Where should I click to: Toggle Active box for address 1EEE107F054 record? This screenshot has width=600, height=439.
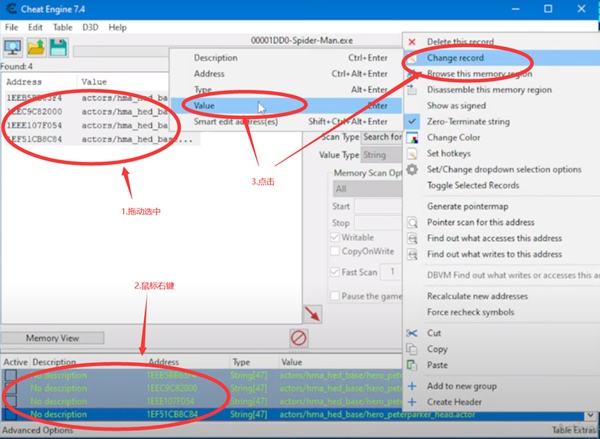tap(10, 401)
